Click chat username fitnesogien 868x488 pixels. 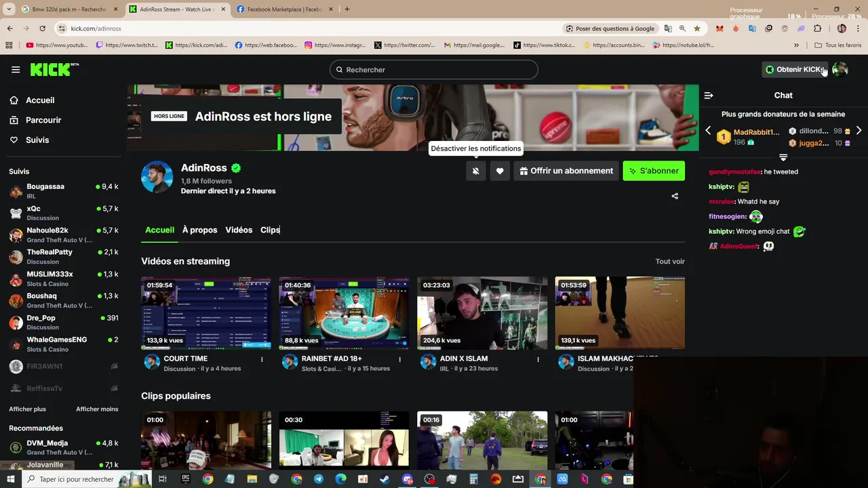click(x=727, y=217)
